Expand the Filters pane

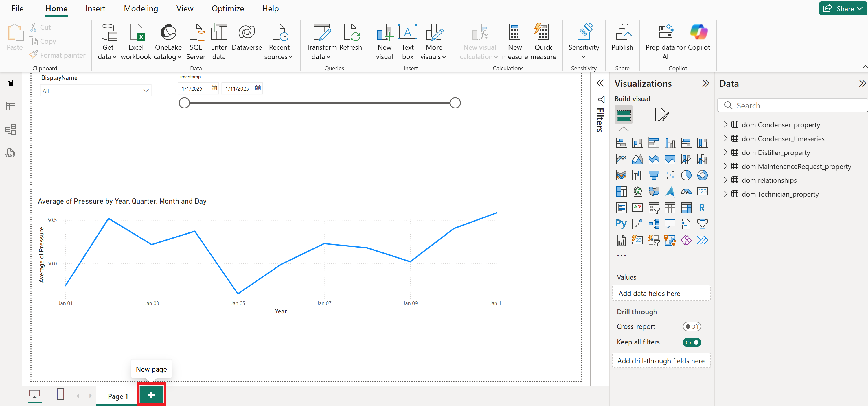[x=600, y=83]
